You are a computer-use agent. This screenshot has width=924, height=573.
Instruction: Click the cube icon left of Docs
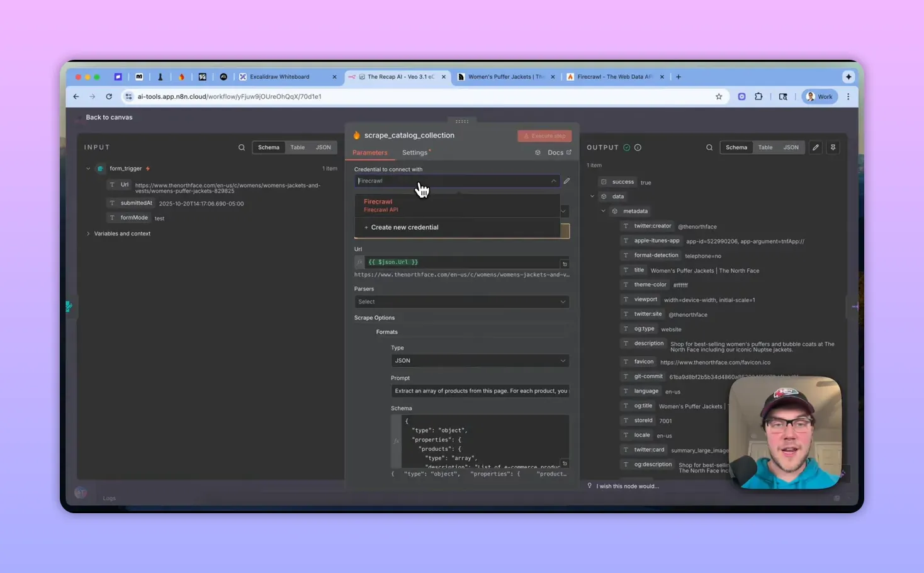point(538,152)
